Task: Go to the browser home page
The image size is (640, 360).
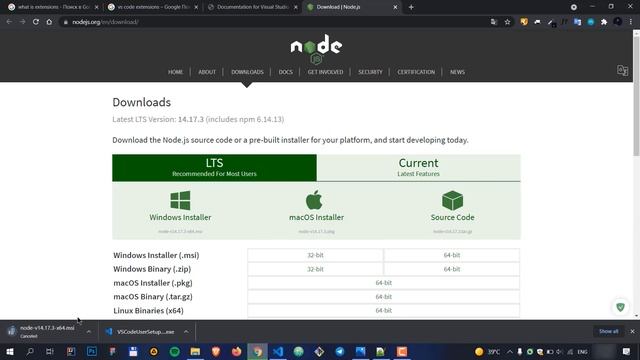Action: coord(49,22)
